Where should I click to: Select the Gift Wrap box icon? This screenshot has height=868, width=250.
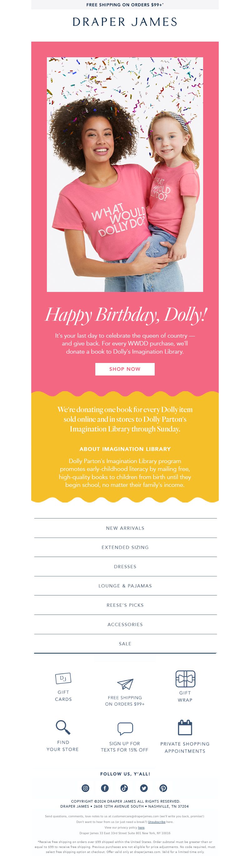[x=185, y=679]
